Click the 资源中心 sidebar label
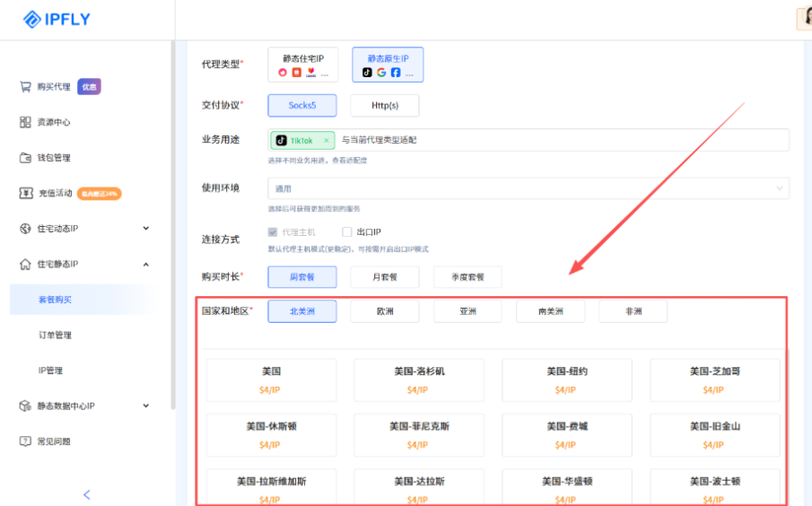The image size is (812, 506). click(x=54, y=122)
